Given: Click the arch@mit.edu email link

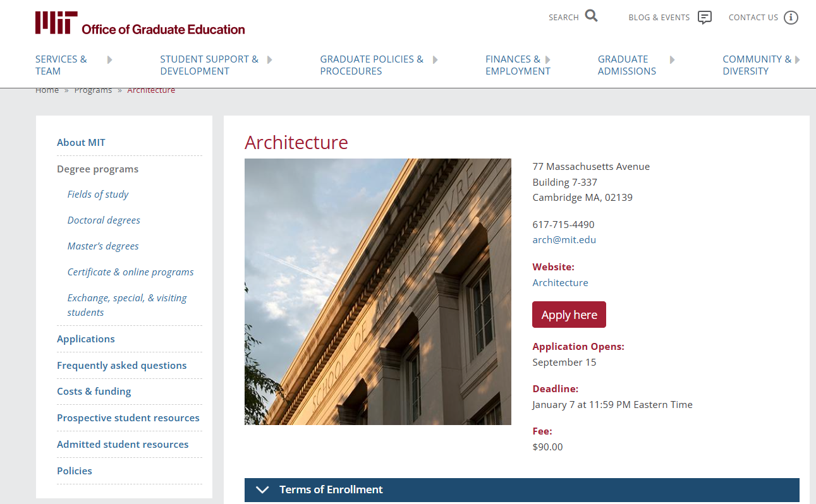Looking at the screenshot, I should (x=564, y=240).
